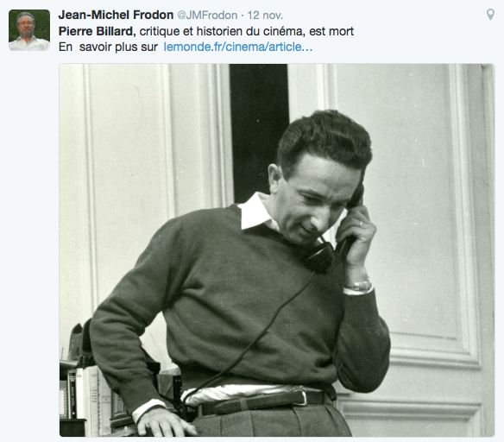Open the Jean-Michel Frodon display name
This screenshot has height=442, width=504.
click(x=116, y=15)
